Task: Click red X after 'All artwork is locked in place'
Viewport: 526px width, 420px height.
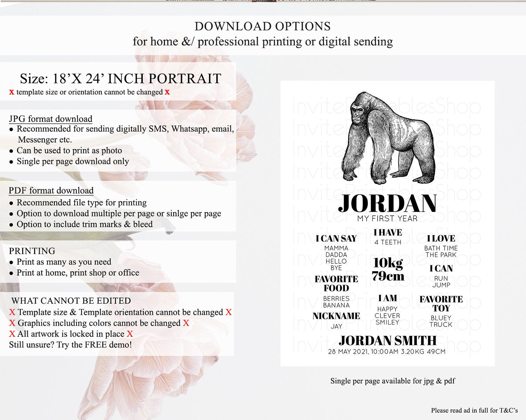Action: click(130, 334)
